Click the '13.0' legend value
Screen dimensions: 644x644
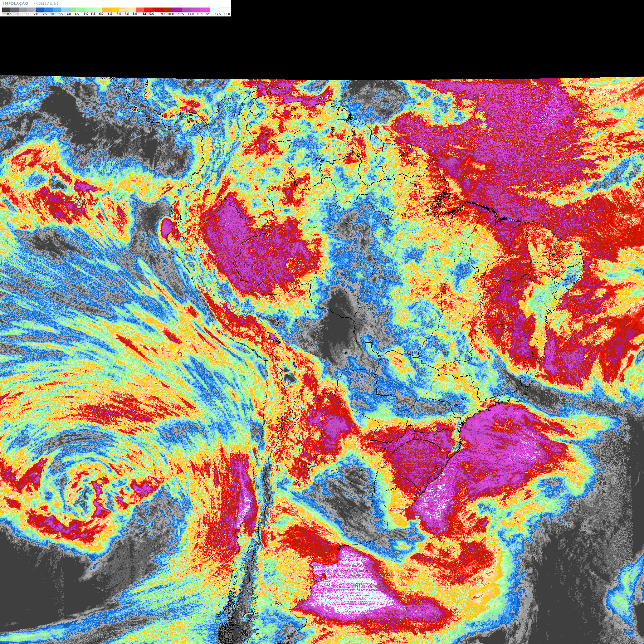[227, 14]
